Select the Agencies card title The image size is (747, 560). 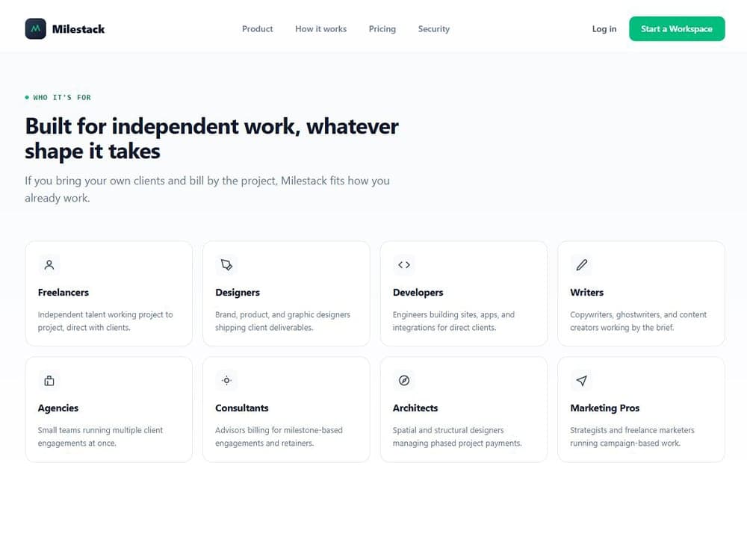pos(58,408)
